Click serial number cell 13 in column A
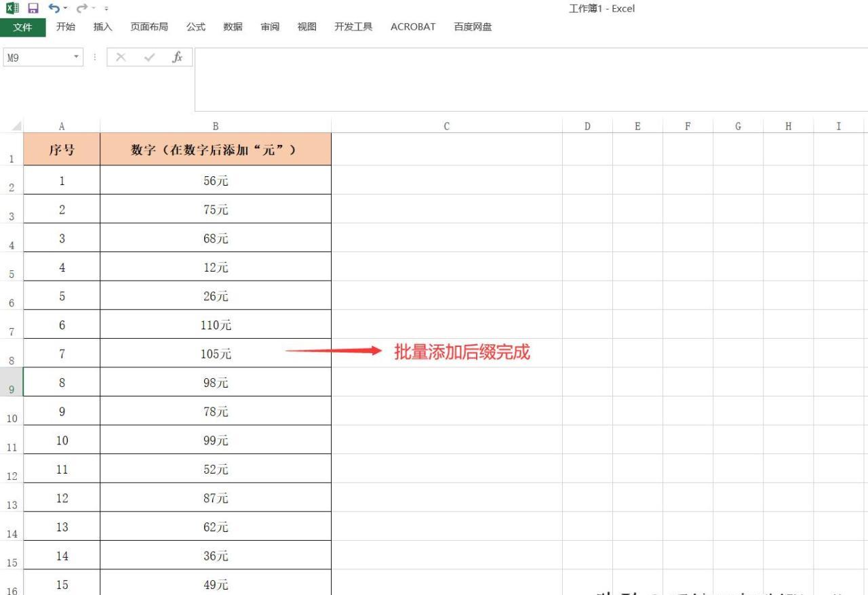Viewport: 868px width, 595px height. pos(62,527)
